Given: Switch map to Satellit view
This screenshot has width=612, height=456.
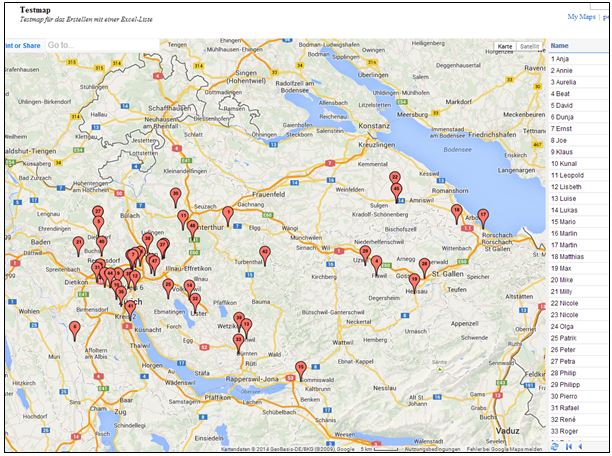Looking at the screenshot, I should click(x=529, y=46).
